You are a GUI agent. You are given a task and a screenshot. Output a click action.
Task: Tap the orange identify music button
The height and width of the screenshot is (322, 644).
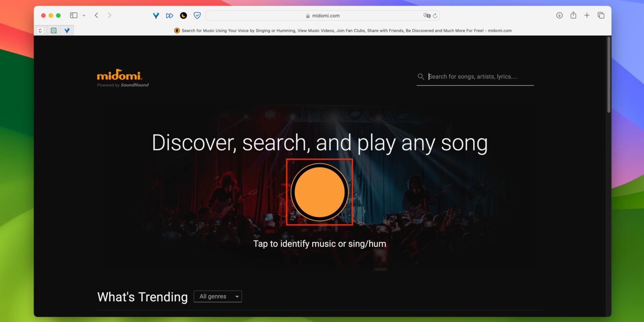[320, 192]
